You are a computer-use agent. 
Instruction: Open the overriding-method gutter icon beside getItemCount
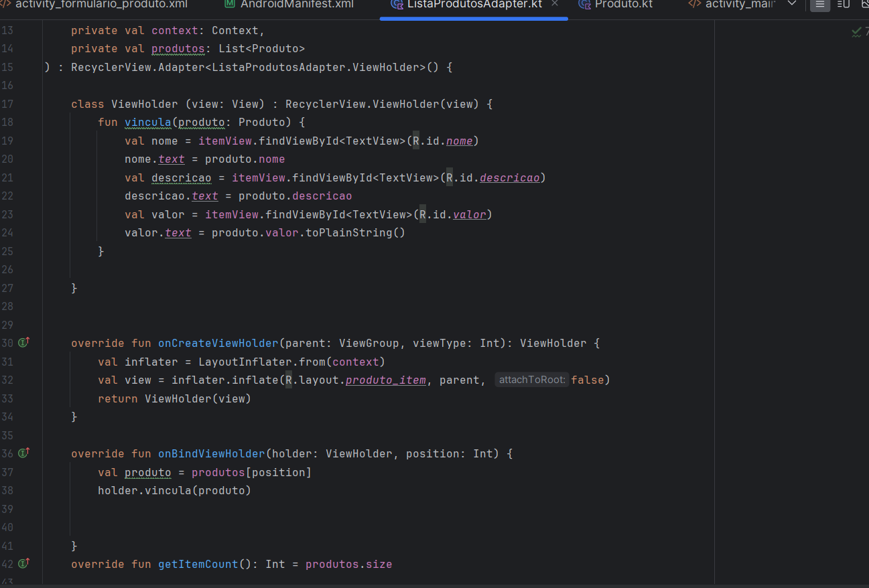tap(23, 564)
